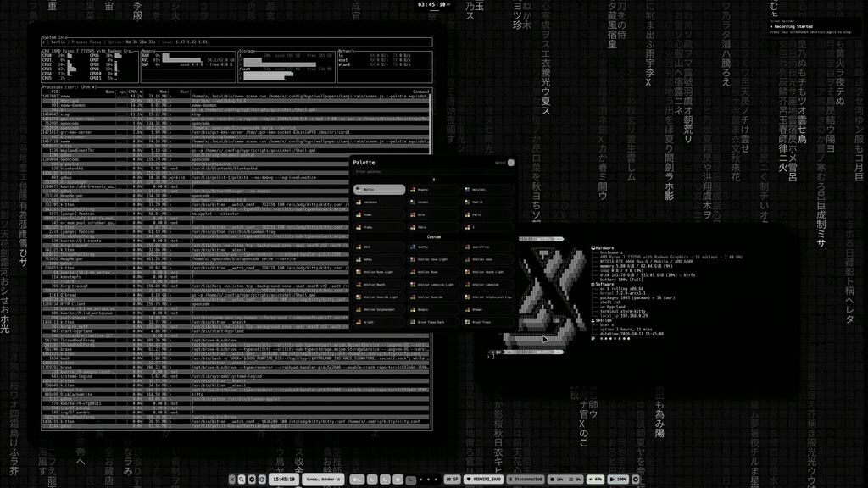Choose the Helsinki palette

coord(487,189)
